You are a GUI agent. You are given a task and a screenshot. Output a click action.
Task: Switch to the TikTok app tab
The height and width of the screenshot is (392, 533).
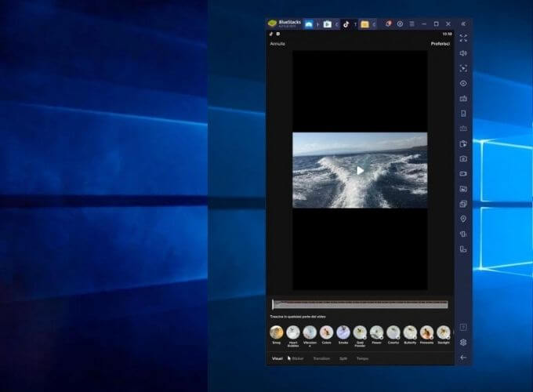pos(347,24)
